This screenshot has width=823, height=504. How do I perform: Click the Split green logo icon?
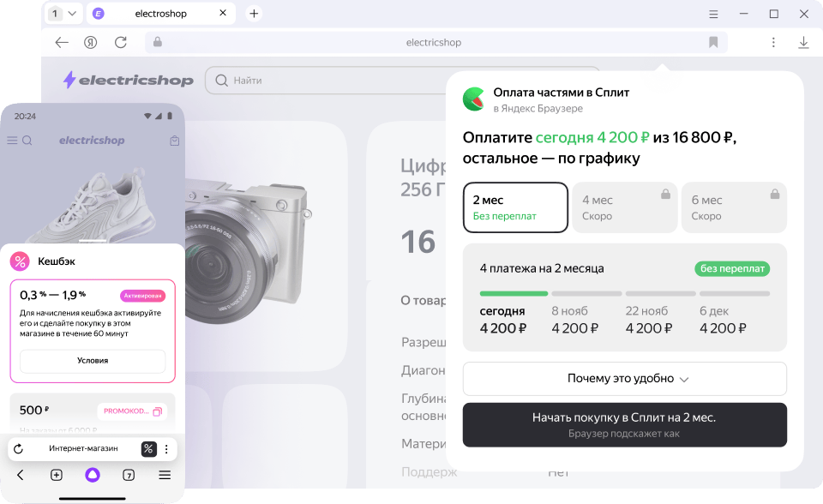pos(474,99)
